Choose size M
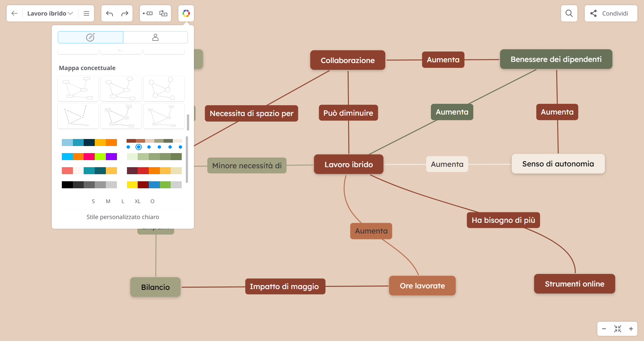Viewport: 644px width, 341px height. [108, 201]
